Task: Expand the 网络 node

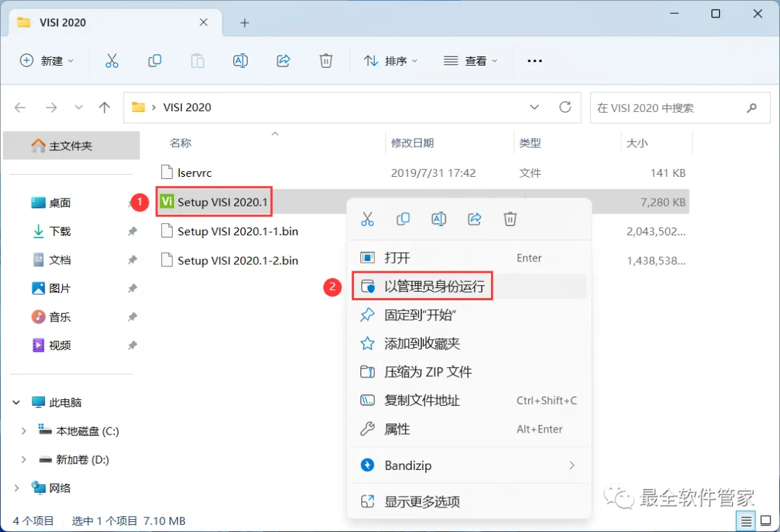Action: pos(17,488)
